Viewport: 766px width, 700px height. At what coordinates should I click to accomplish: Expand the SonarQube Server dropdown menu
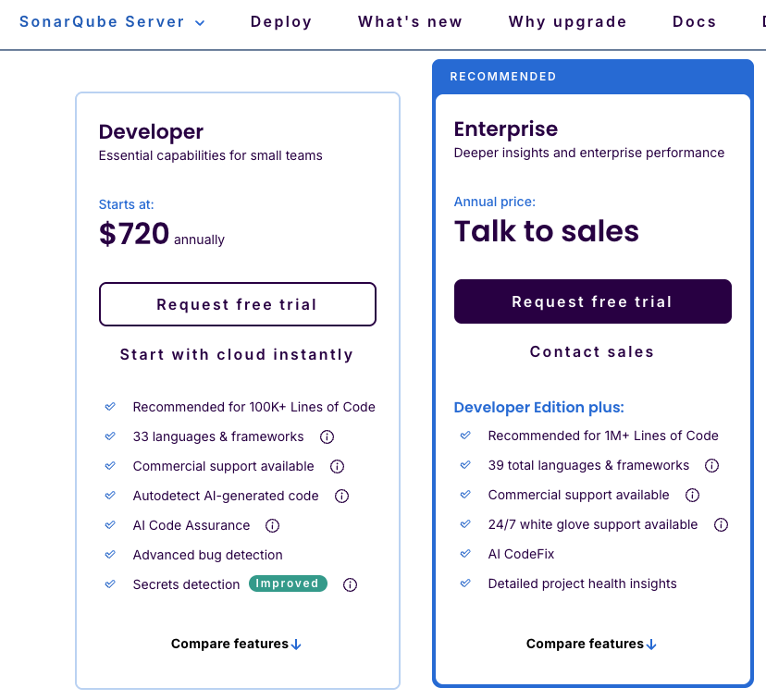coord(112,21)
